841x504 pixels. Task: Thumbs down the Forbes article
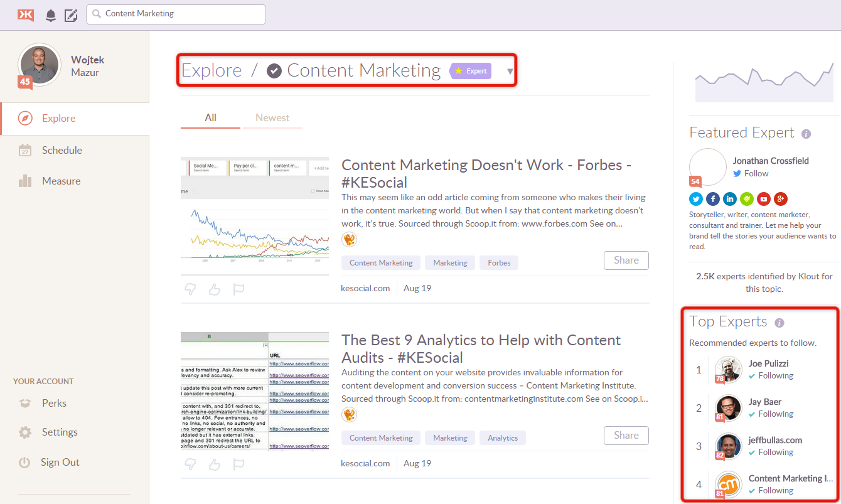190,289
